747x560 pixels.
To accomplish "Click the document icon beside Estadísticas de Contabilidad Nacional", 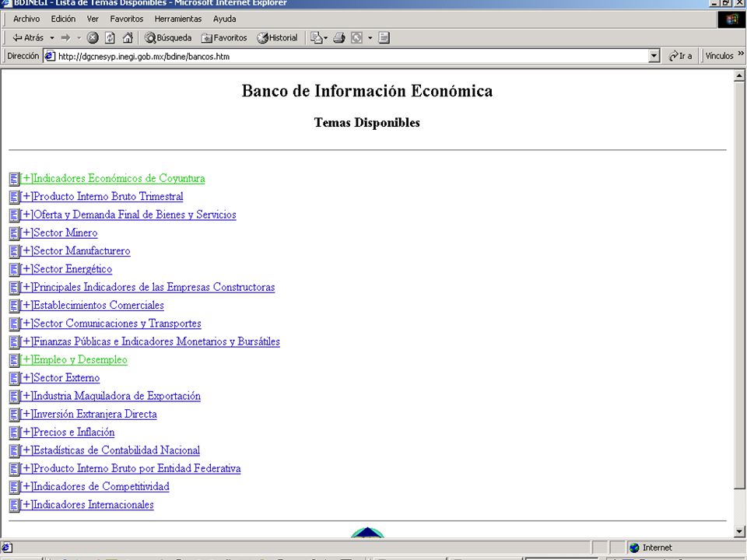I will click(14, 450).
